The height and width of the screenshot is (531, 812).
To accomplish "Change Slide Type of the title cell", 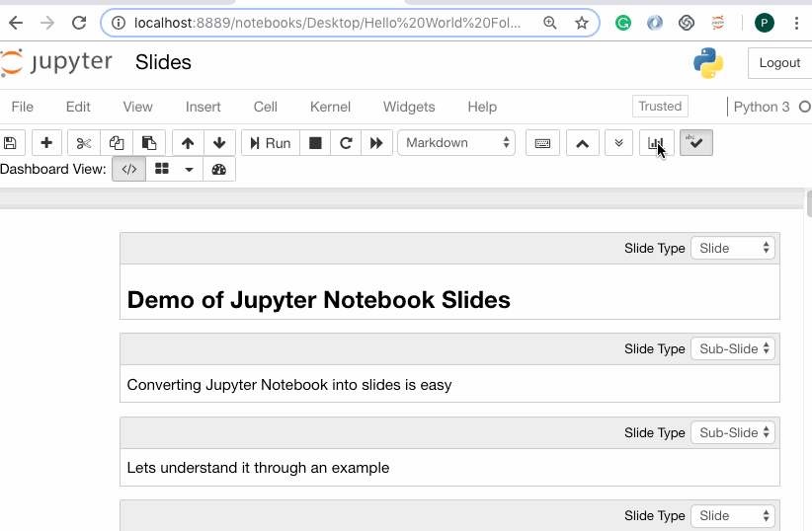I will coord(733,249).
